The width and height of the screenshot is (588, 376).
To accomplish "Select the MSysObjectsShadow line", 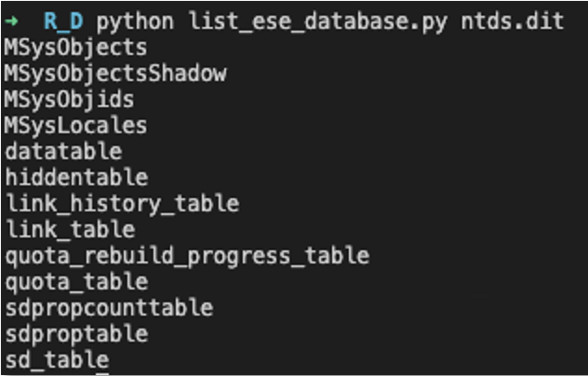I will pyautogui.click(x=115, y=74).
